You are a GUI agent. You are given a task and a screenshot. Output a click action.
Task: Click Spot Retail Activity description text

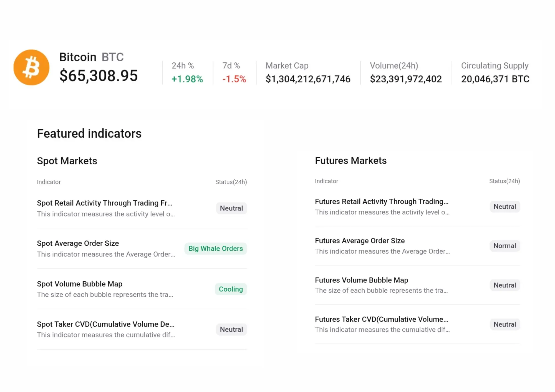pyautogui.click(x=106, y=214)
